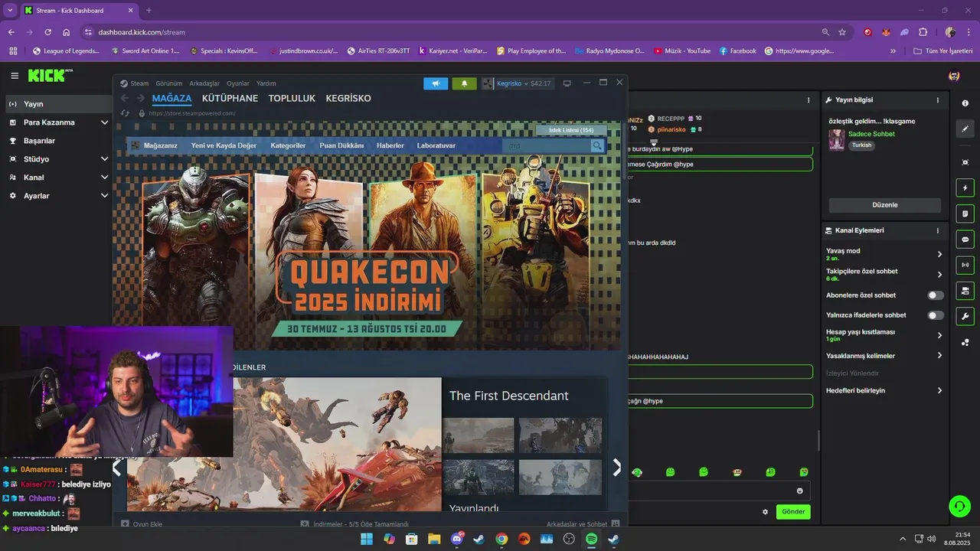Viewport: 980px width, 551px height.
Task: Open Discord from the Windows taskbar
Action: tap(457, 539)
